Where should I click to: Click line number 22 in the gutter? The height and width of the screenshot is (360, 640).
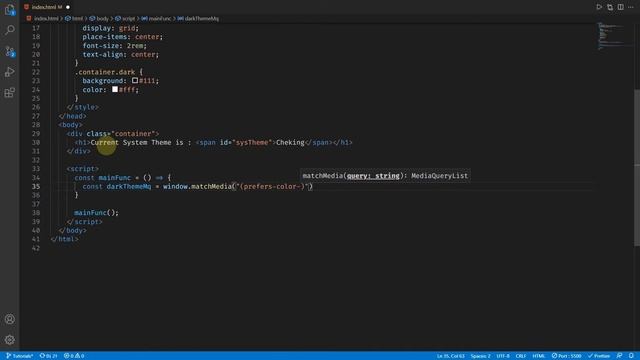pos(36,72)
